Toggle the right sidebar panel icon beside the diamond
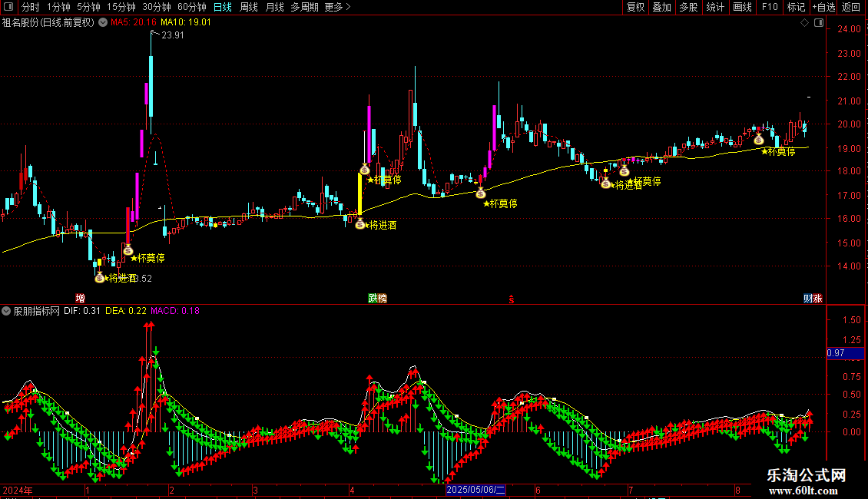868x499 pixels. 819,23
